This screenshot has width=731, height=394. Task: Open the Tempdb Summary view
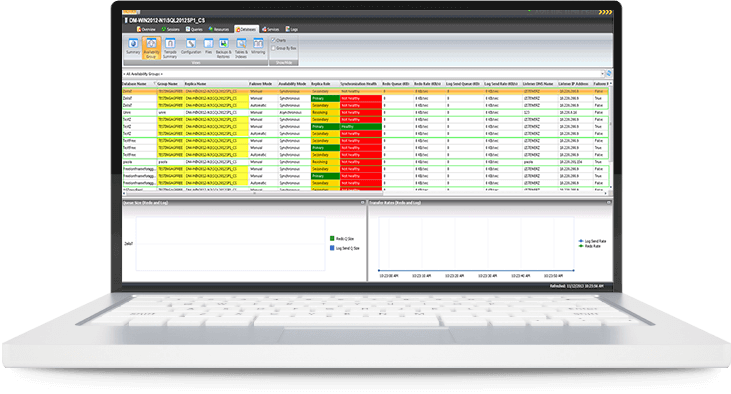tap(170, 48)
